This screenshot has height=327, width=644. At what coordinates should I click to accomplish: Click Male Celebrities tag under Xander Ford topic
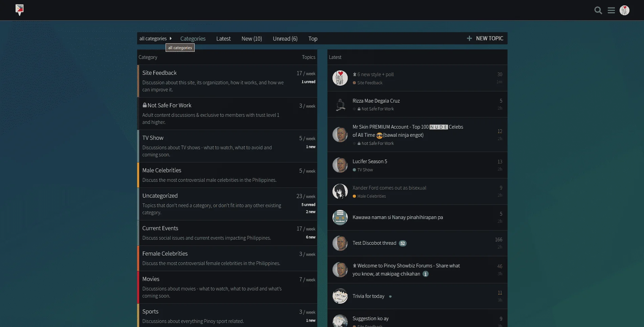coord(369,196)
